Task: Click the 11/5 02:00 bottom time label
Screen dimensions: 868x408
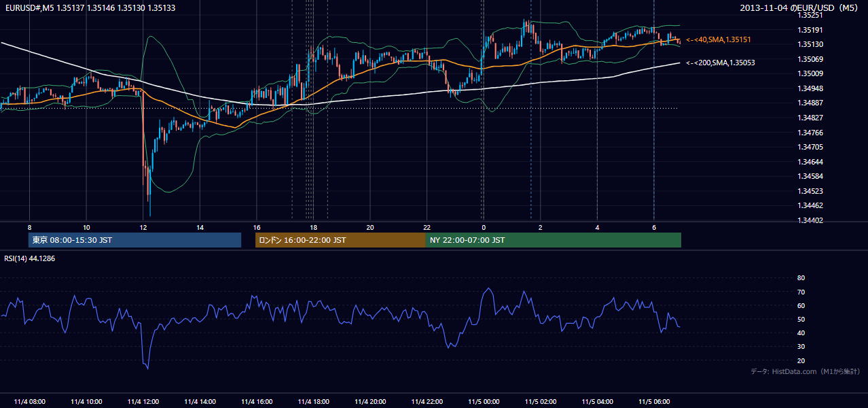Action: (x=541, y=402)
